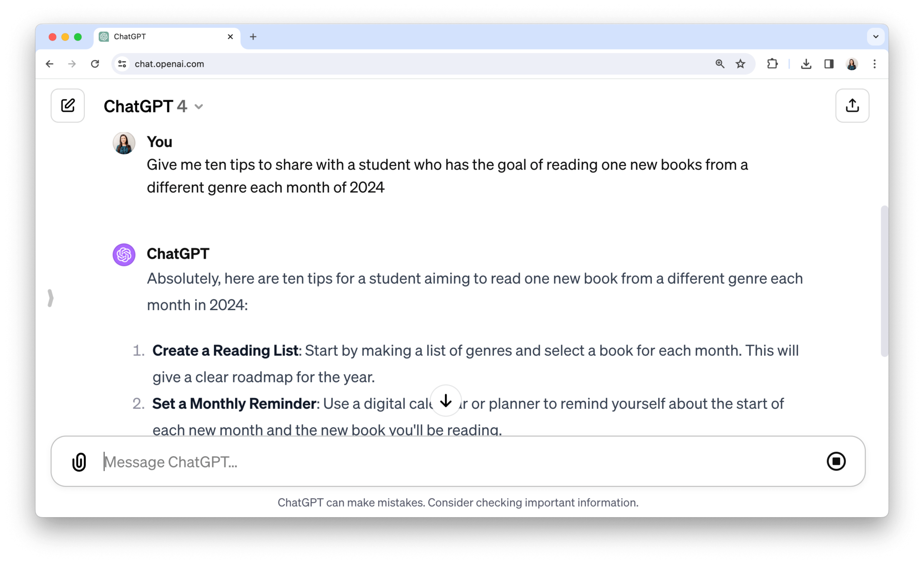Open browser extensions from the puzzle icon
This screenshot has width=924, height=564.
(x=772, y=64)
